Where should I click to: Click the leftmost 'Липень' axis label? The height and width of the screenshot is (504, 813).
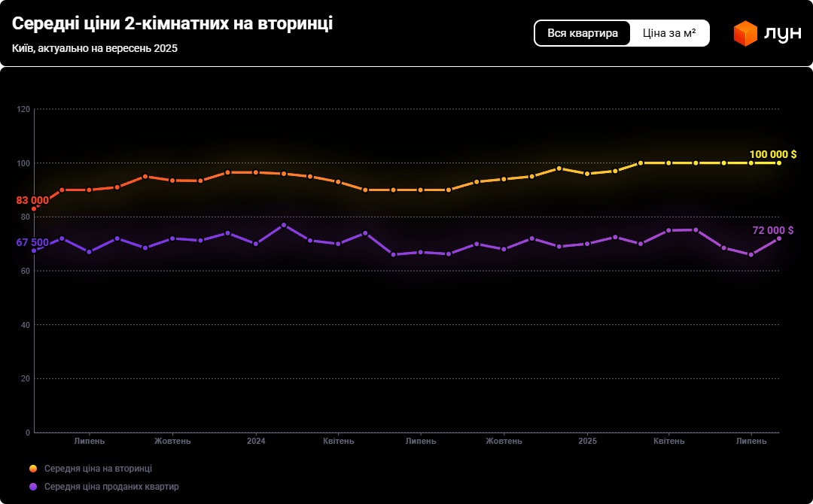(x=90, y=441)
